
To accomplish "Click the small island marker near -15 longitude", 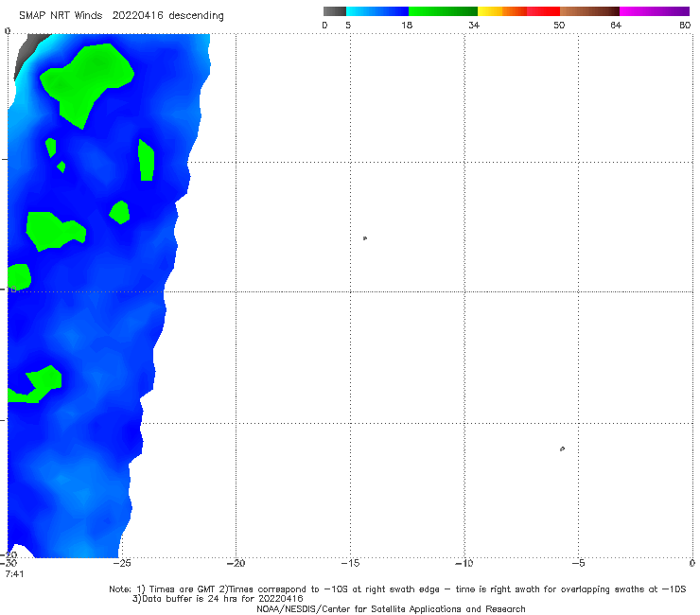I will click(365, 238).
